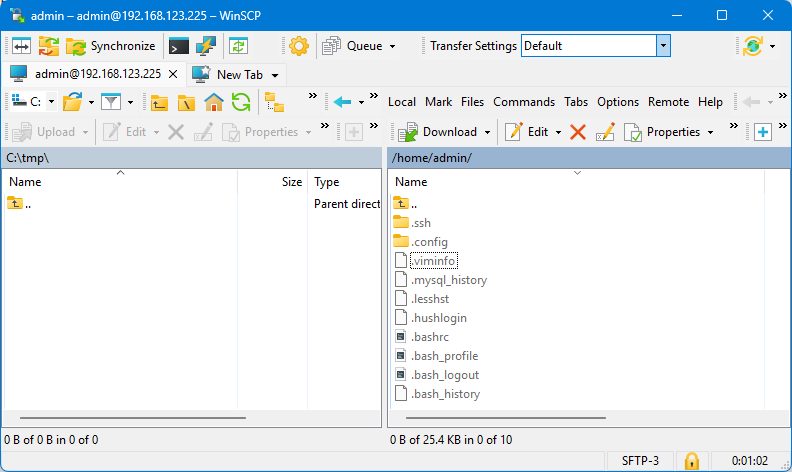
Task: Sort local panel by Size column
Action: click(272, 182)
